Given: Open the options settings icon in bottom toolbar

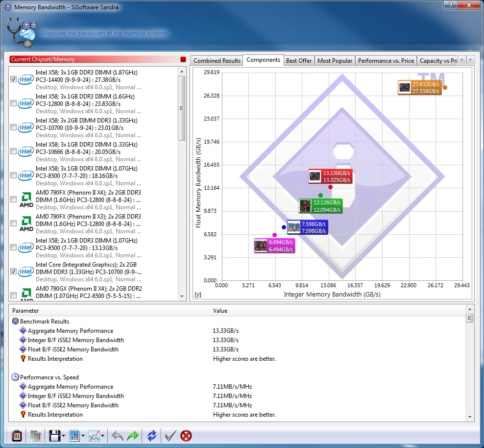Looking at the screenshot, I should (x=16, y=436).
